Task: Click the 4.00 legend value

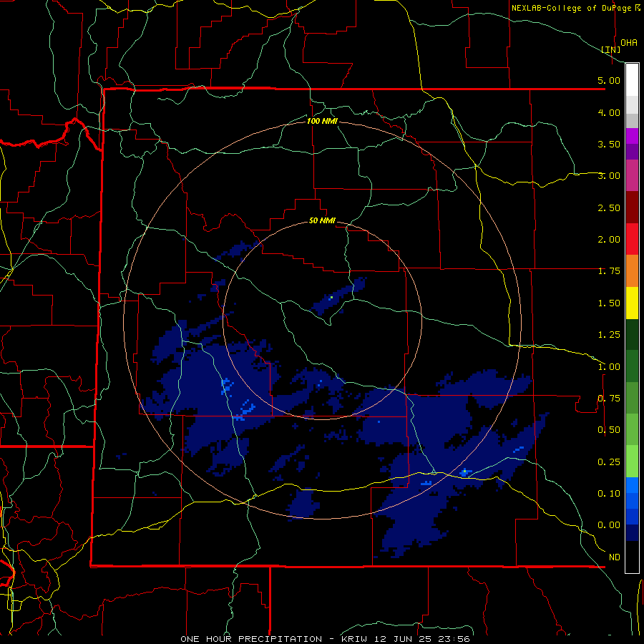Action: coord(609,112)
